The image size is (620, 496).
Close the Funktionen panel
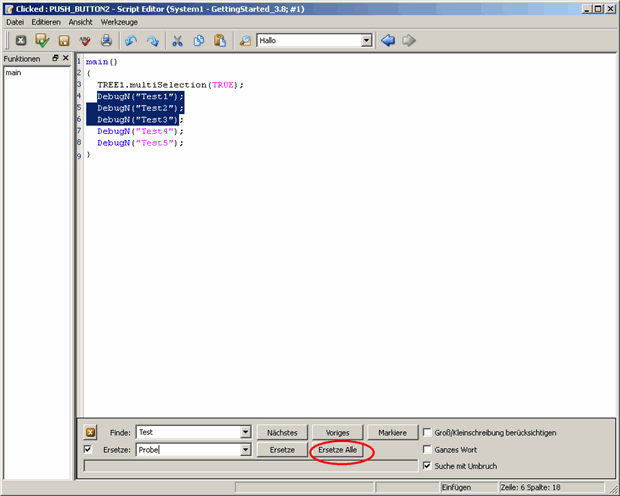pos(66,58)
